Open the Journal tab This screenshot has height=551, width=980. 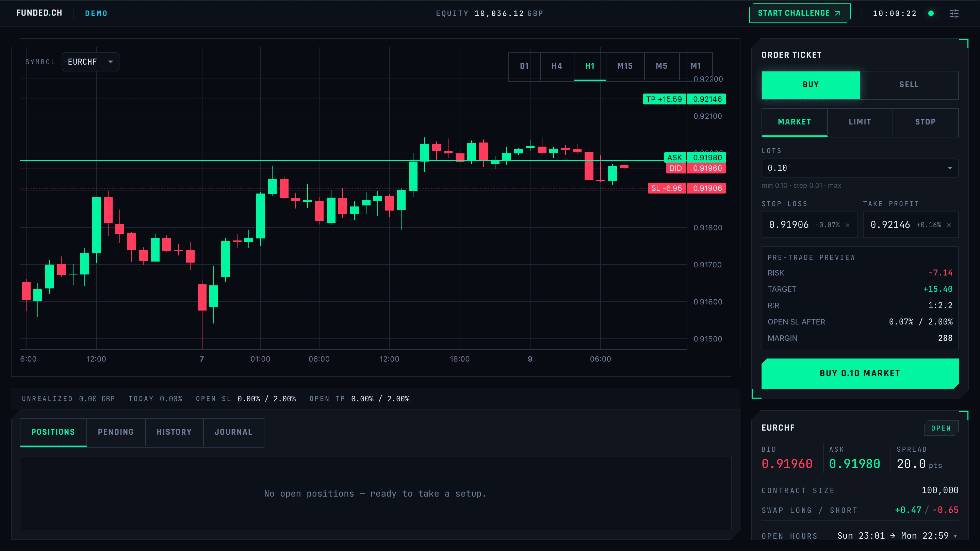point(233,432)
